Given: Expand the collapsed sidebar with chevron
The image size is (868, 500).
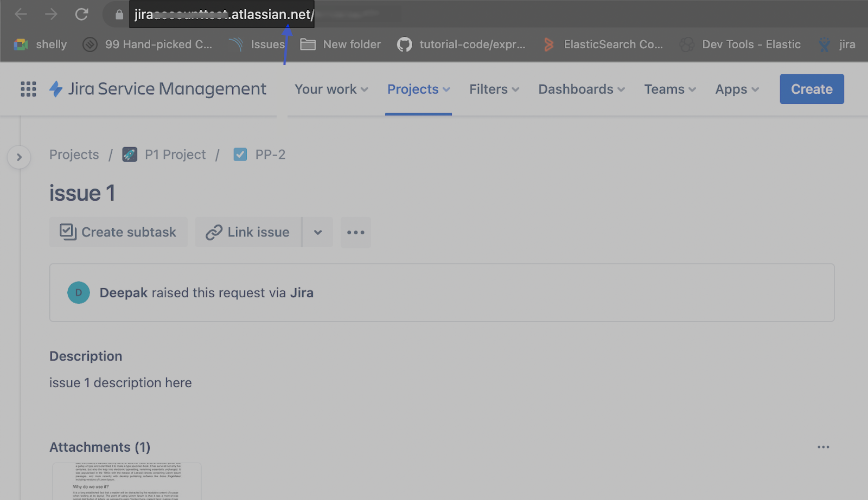Looking at the screenshot, I should click(19, 157).
